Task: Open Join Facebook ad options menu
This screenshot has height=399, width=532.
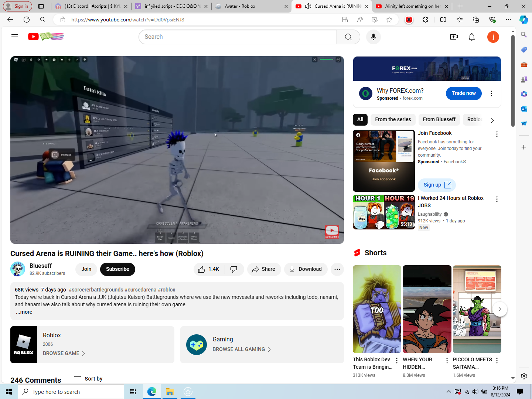Action: [x=497, y=134]
